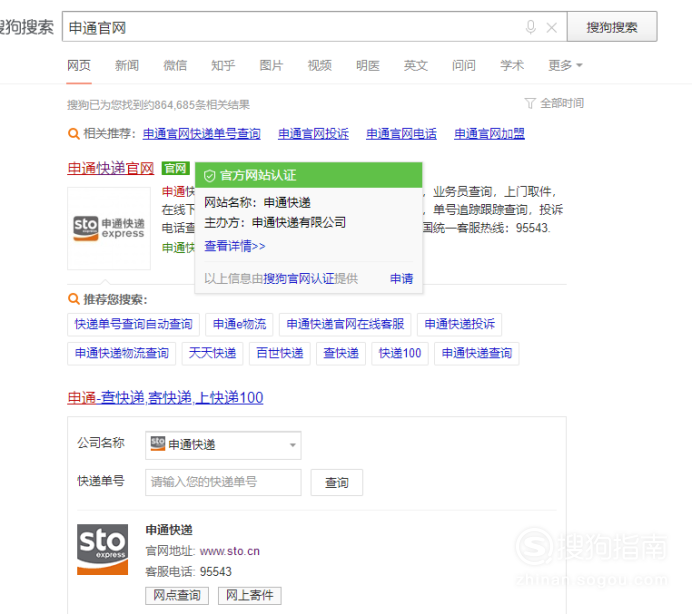The height and width of the screenshot is (614, 692).
Task: Switch to the 英文 tab
Action: point(416,65)
